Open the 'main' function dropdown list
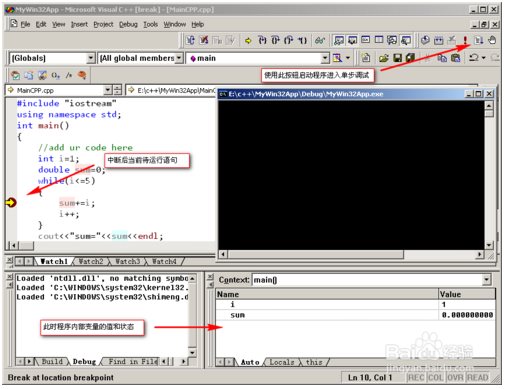 (x=325, y=58)
